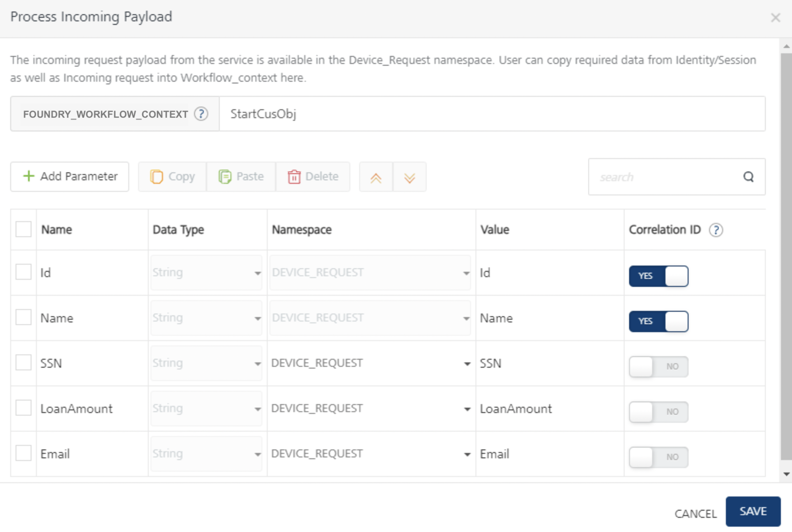Click the help icon beside FOUNDRY_WORKFLOW_CONTEXT

pos(201,114)
